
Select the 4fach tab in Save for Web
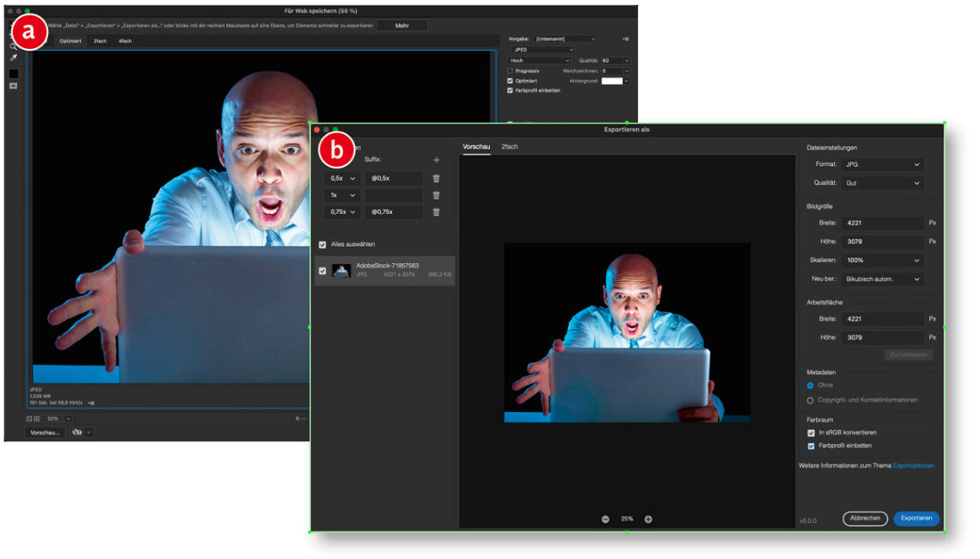pos(126,40)
